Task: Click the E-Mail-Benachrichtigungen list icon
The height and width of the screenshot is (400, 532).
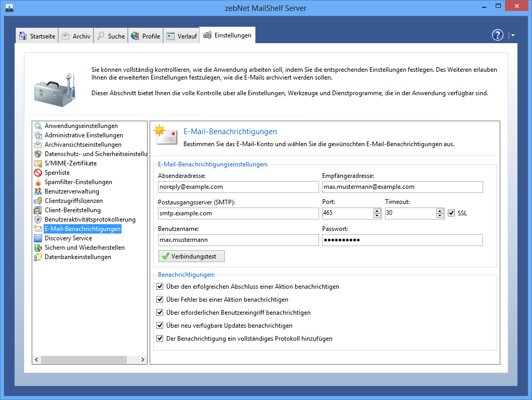Action: click(x=38, y=229)
